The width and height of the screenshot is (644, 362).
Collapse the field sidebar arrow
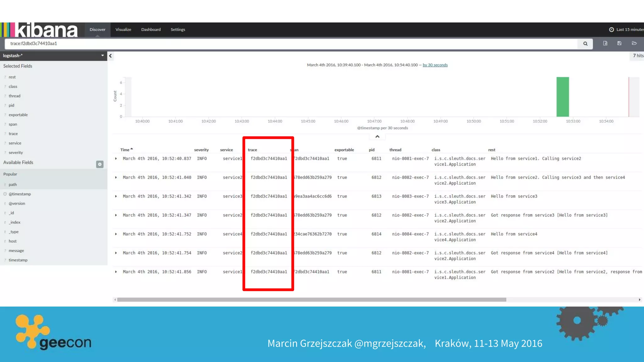tap(110, 56)
